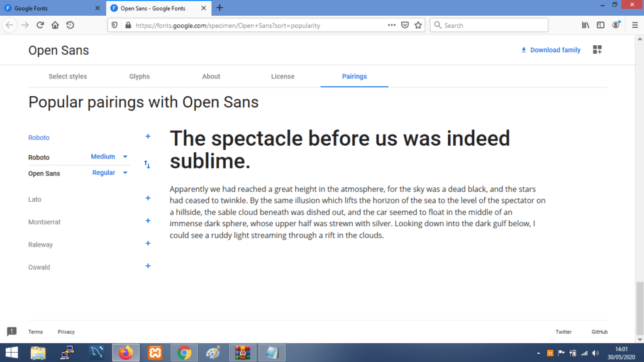Choose Raleway from pairings list
The height and width of the screenshot is (362, 644).
pyautogui.click(x=40, y=244)
